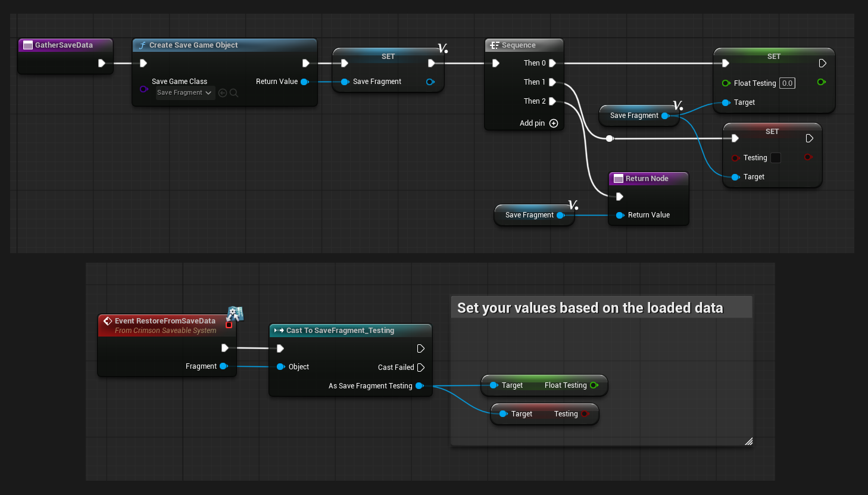
Task: Click the comment box resize handle
Action: (748, 441)
